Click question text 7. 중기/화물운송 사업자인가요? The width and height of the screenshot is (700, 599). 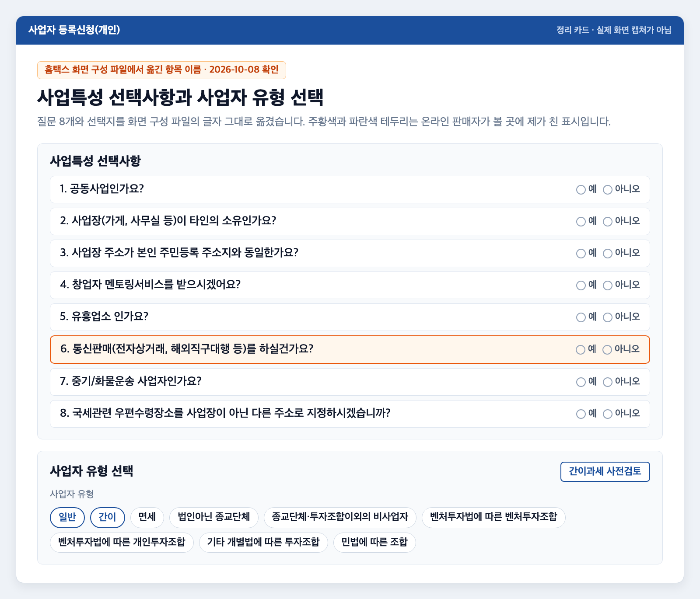(131, 381)
